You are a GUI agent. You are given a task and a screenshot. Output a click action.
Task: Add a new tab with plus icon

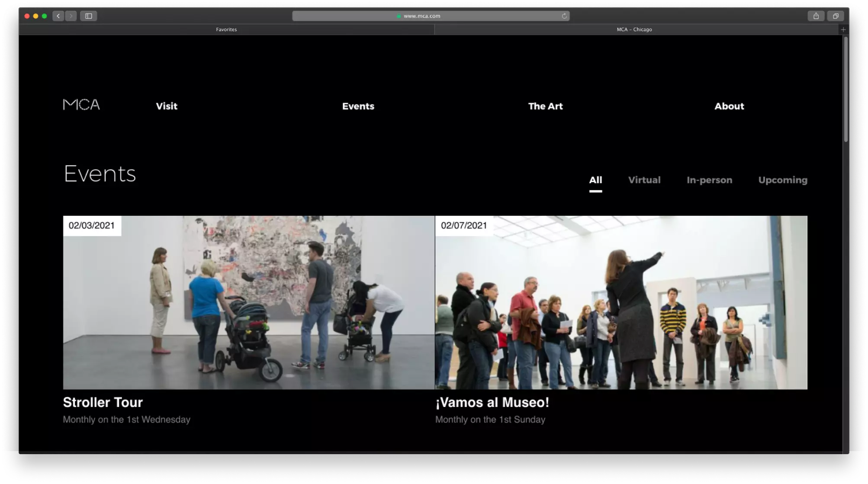[843, 29]
